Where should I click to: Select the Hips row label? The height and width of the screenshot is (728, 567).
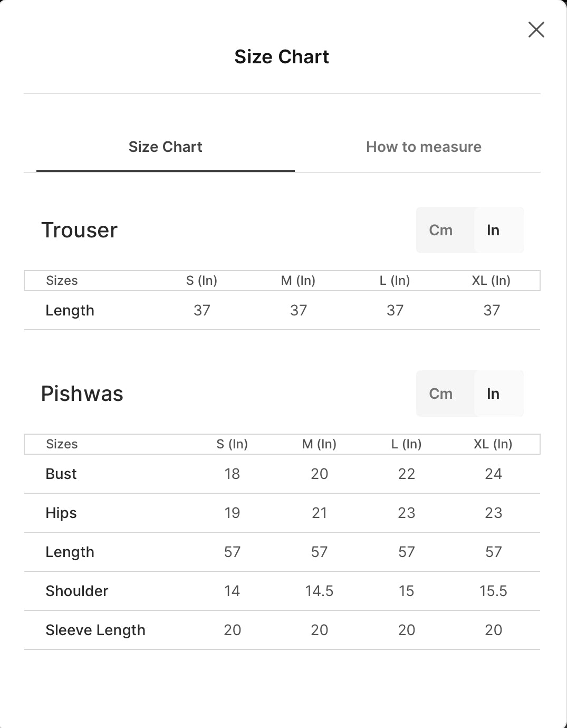[x=61, y=513]
